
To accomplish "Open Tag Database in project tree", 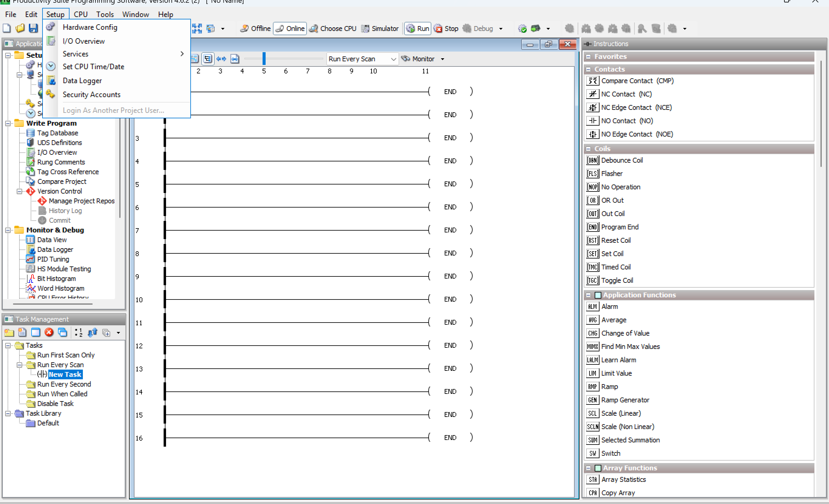I will click(58, 133).
